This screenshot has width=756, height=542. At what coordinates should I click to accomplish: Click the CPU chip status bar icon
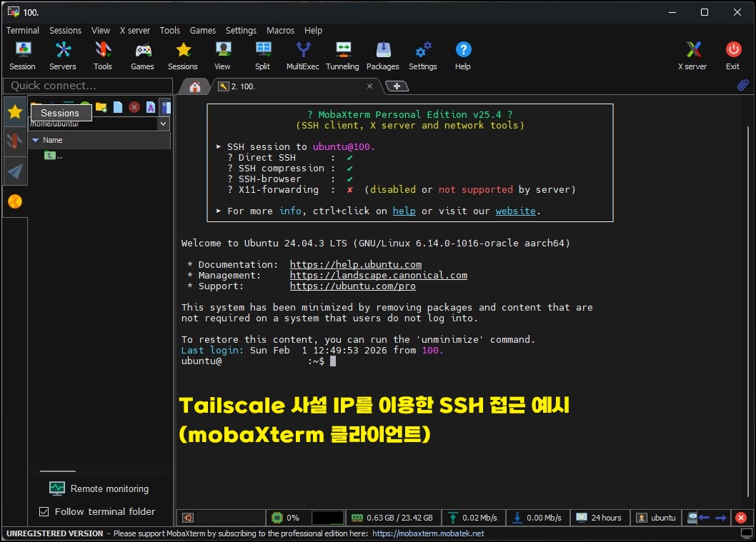click(x=277, y=518)
